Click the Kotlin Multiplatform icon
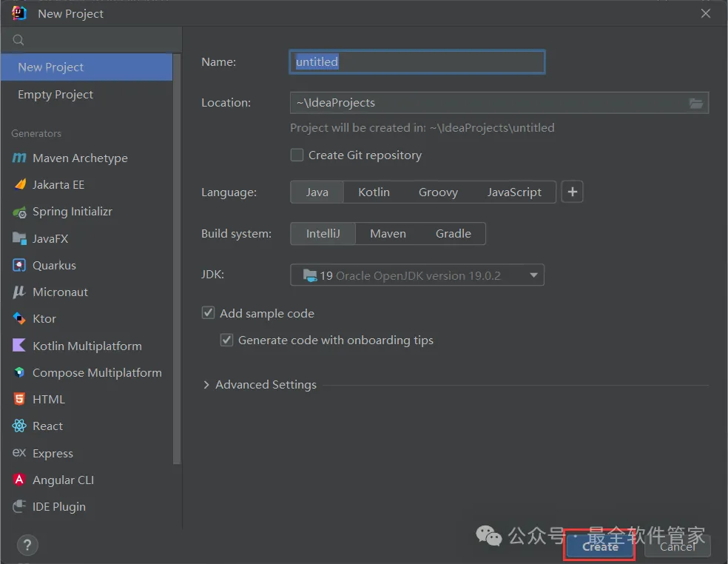Viewport: 728px width, 564px height. 19,345
